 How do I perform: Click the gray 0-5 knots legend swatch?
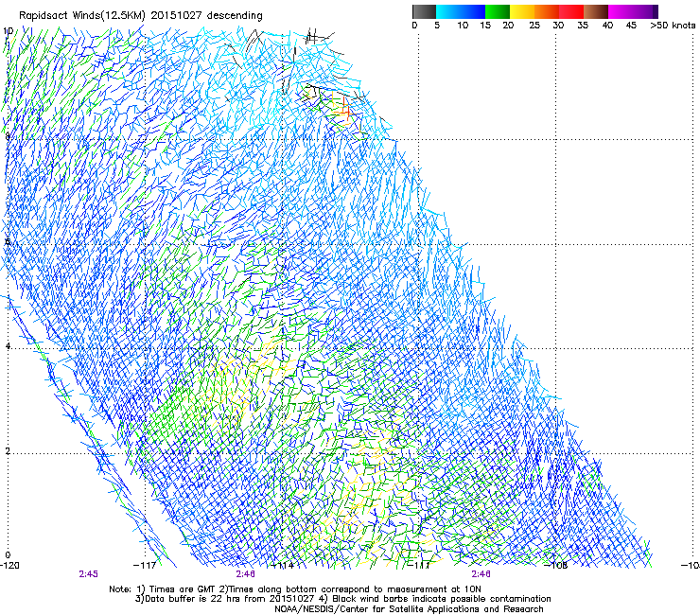424,11
